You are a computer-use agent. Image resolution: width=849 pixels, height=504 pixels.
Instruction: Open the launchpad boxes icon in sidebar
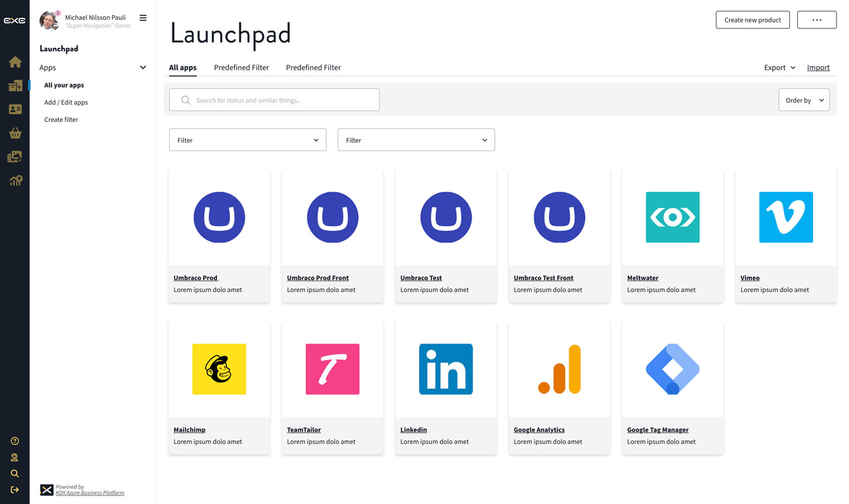pos(15,86)
